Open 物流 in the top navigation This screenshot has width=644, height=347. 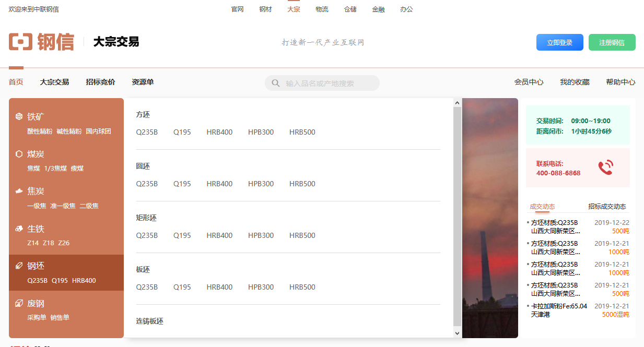coord(322,9)
